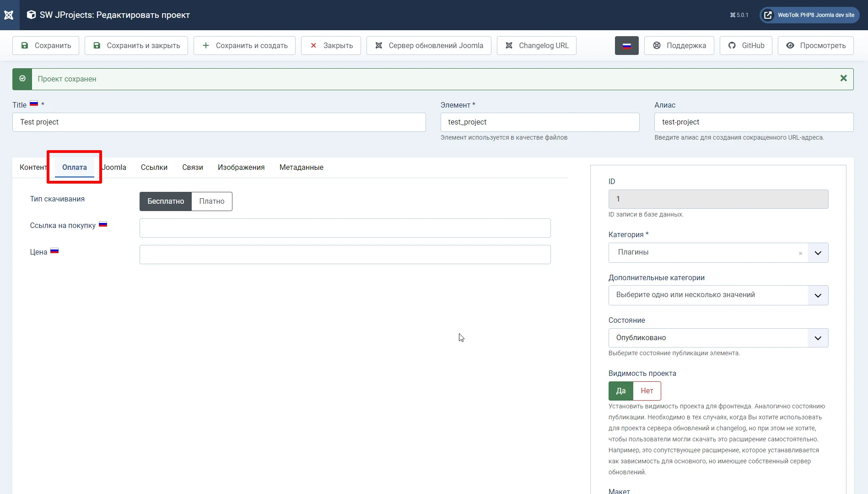Switch to the Joomla tab
This screenshot has height=494, width=868.
pyautogui.click(x=114, y=167)
